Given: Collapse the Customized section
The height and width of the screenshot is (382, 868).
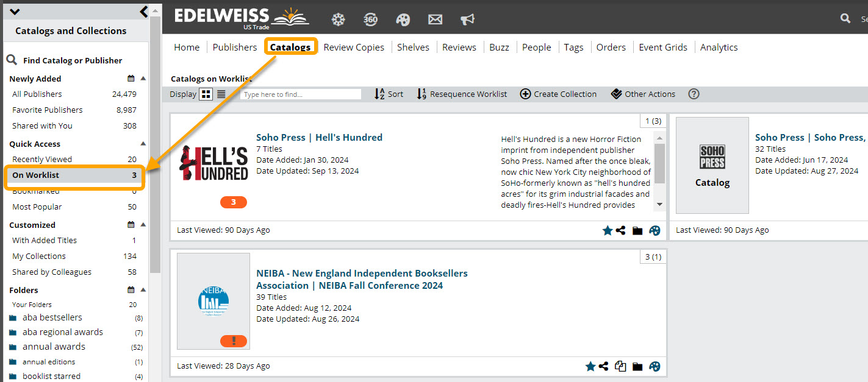Looking at the screenshot, I should click(x=143, y=225).
